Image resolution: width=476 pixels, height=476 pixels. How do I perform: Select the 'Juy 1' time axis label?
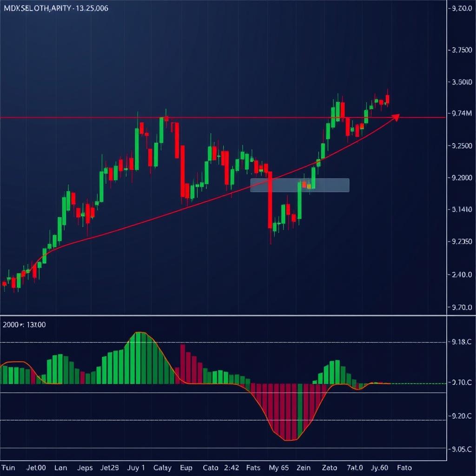point(136,468)
